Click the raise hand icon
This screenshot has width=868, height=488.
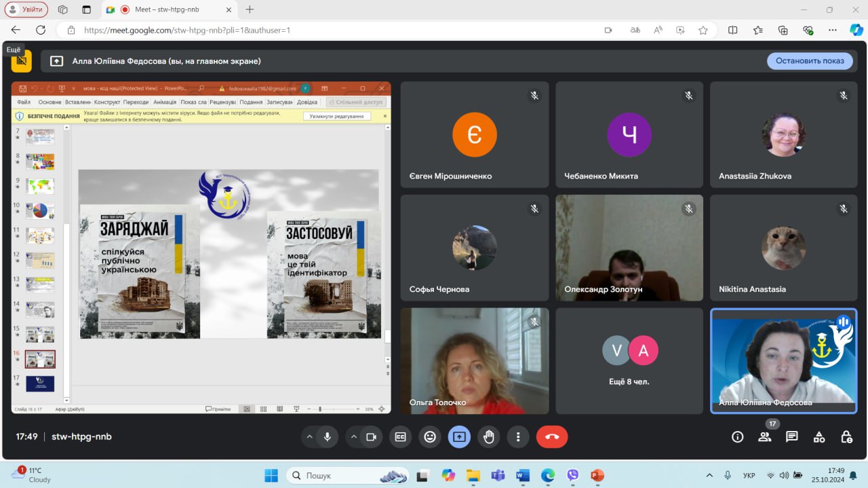(x=489, y=436)
